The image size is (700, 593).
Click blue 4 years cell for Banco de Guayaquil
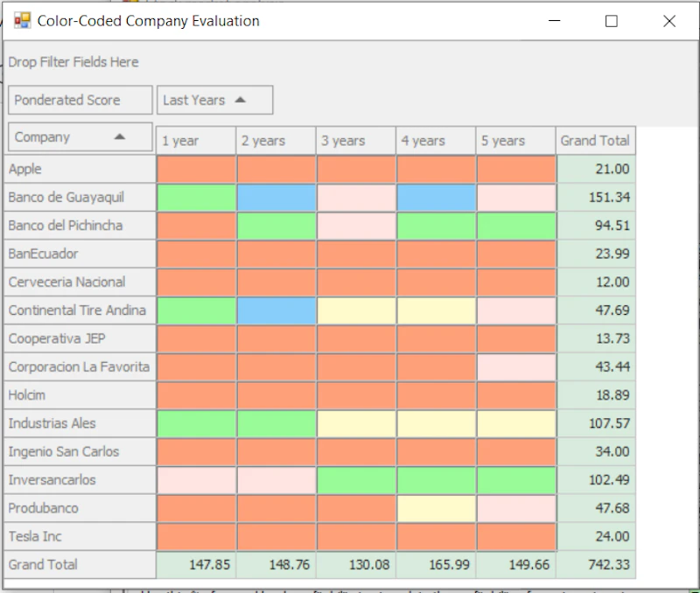[436, 197]
